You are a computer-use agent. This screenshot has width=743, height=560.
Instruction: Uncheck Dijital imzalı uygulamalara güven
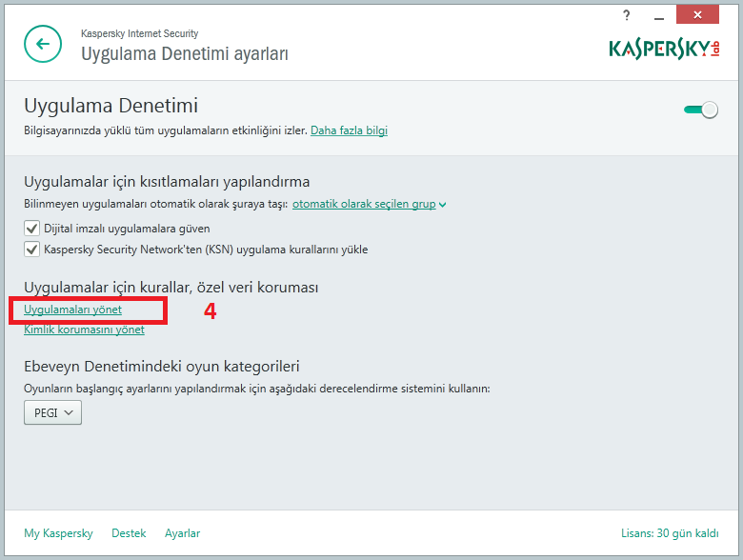tap(31, 229)
